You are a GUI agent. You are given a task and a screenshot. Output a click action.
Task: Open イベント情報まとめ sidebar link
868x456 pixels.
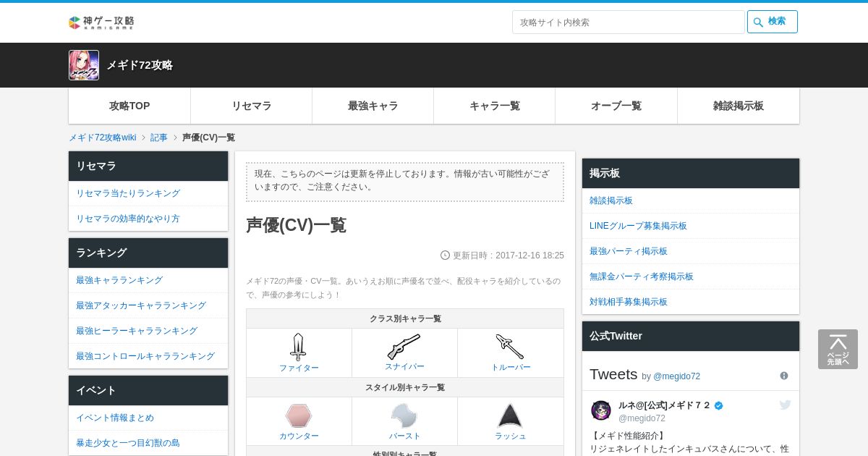point(115,418)
